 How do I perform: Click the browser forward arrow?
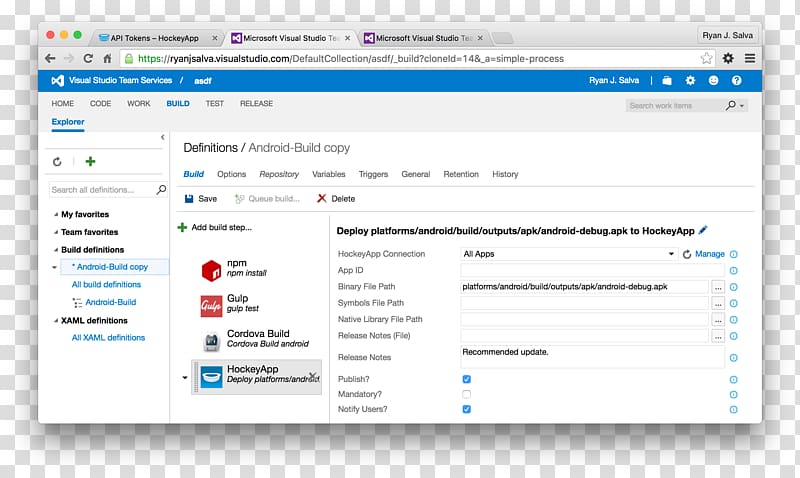tap(69, 59)
